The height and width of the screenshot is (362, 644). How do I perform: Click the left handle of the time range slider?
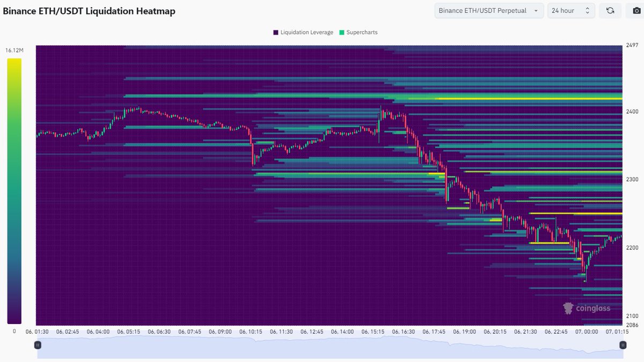click(x=38, y=345)
